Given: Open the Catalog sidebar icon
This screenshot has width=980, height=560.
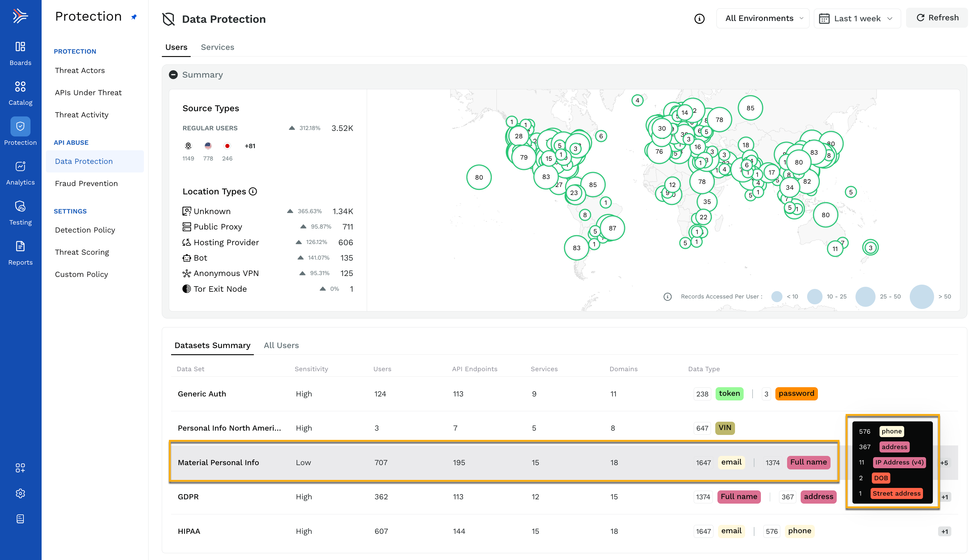Looking at the screenshot, I should 20,93.
